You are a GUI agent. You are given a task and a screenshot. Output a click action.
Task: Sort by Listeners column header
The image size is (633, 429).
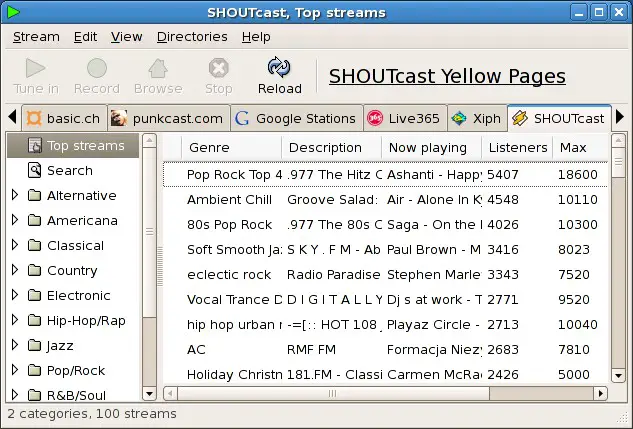518,148
